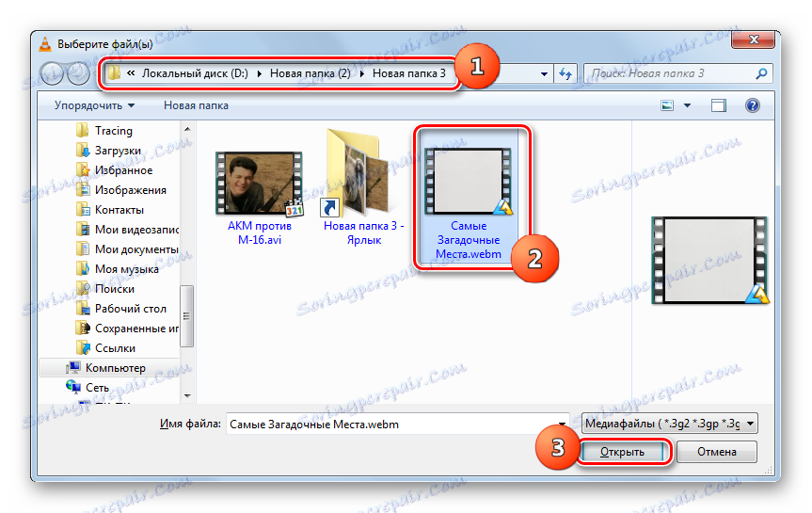812x513 pixels.
Task: Click the Мои видеозаписи folder icon
Action: point(83,229)
